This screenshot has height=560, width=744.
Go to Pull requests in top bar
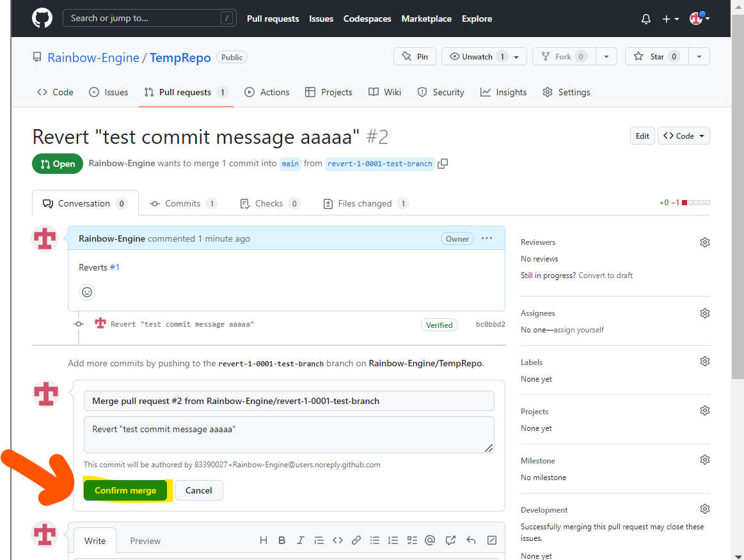273,19
